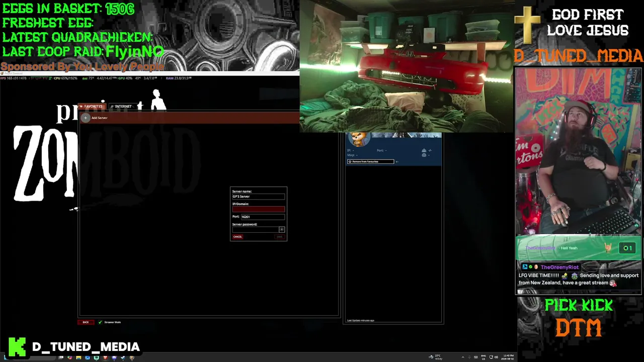Disable the Streamer Mode checkbox
644x362 pixels.
[100, 322]
